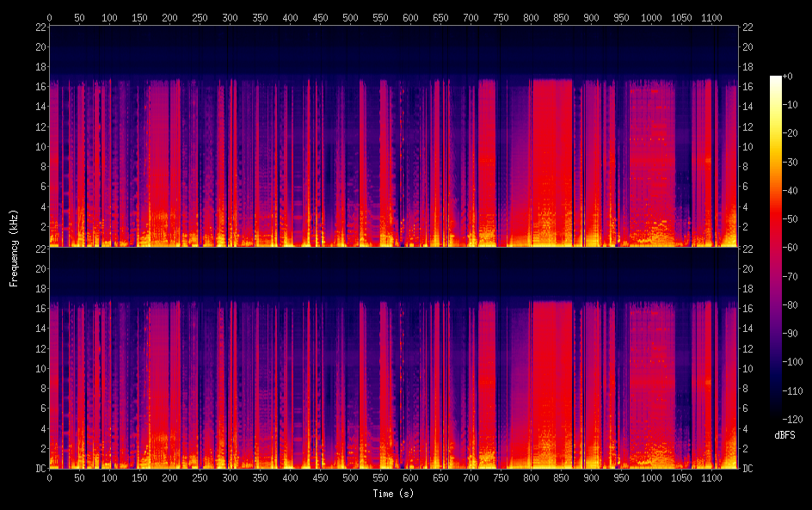The height and width of the screenshot is (510, 812).
Task: Click the white top end of the color bar
Action: pyautogui.click(x=775, y=79)
